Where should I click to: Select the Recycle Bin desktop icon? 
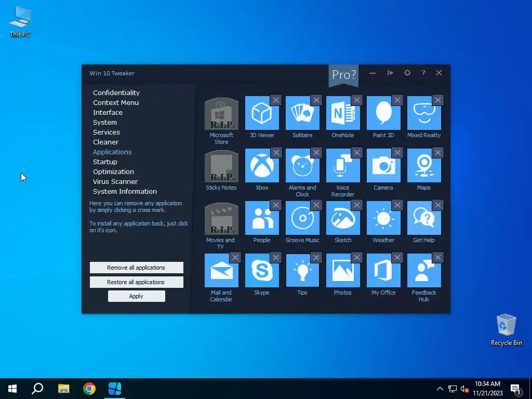pyautogui.click(x=506, y=330)
